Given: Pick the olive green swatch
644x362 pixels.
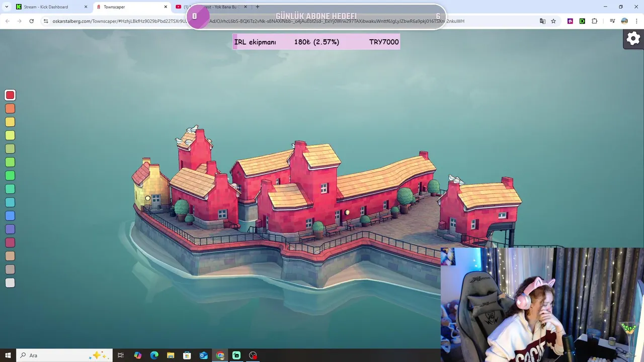Looking at the screenshot, I should pyautogui.click(x=10, y=149).
